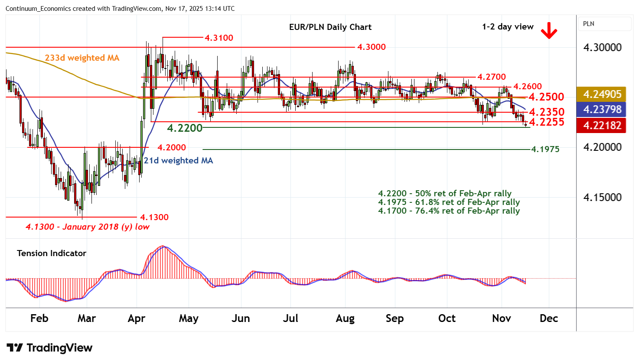Open the PLN currency selector box
639x364 pixels.
[x=605, y=24]
